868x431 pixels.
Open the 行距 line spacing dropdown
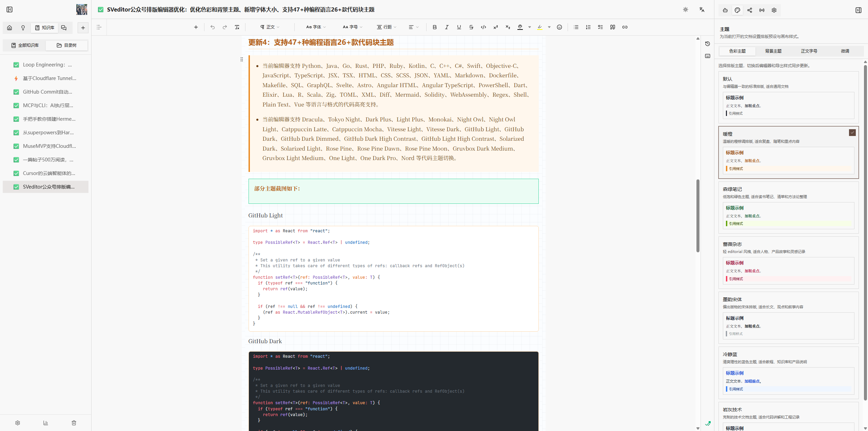click(x=387, y=27)
